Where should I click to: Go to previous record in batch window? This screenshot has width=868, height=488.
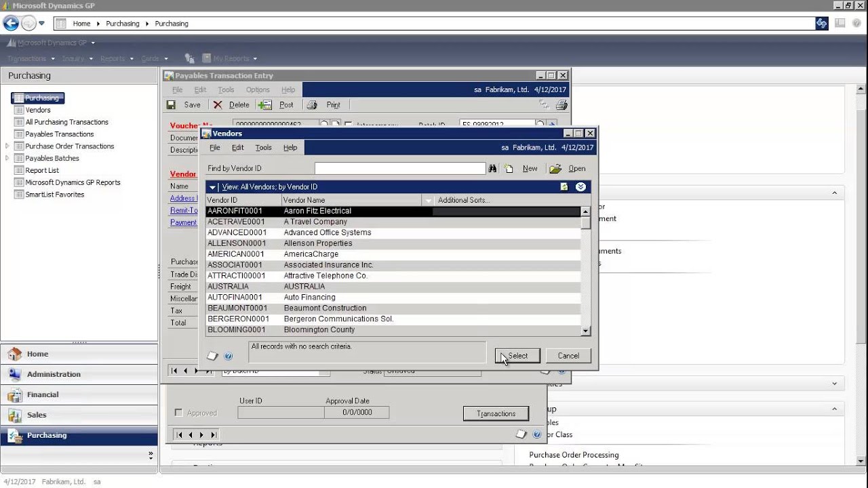point(191,435)
